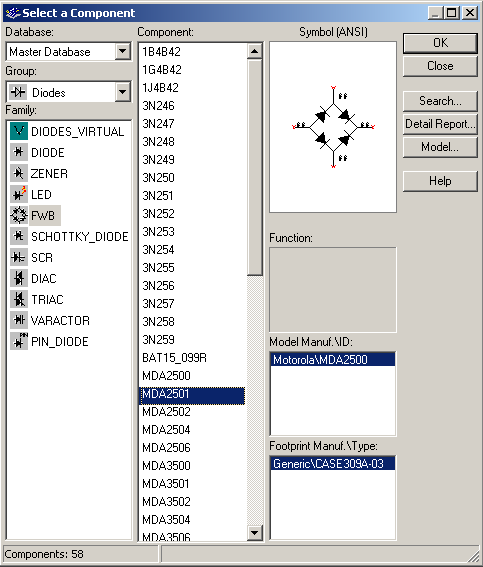Click the title bar application icon
This screenshot has height=567, width=483.
click(x=13, y=13)
